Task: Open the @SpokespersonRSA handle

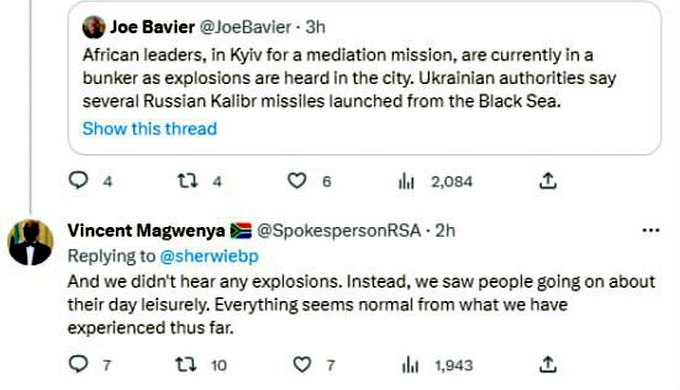Action: coord(339,231)
